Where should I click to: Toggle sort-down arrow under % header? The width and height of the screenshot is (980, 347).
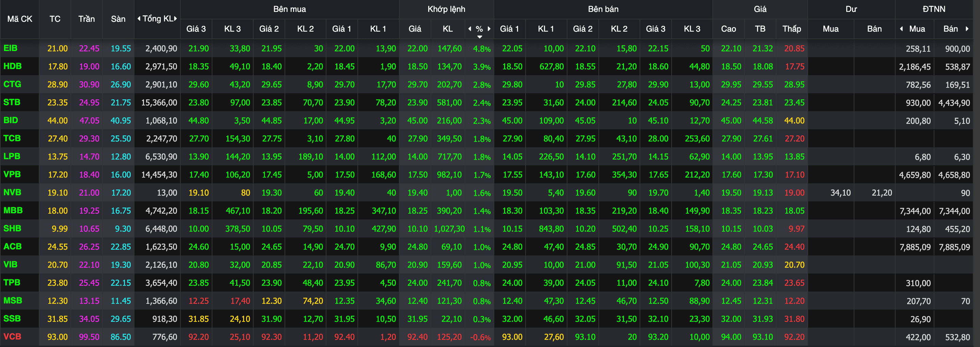[479, 36]
